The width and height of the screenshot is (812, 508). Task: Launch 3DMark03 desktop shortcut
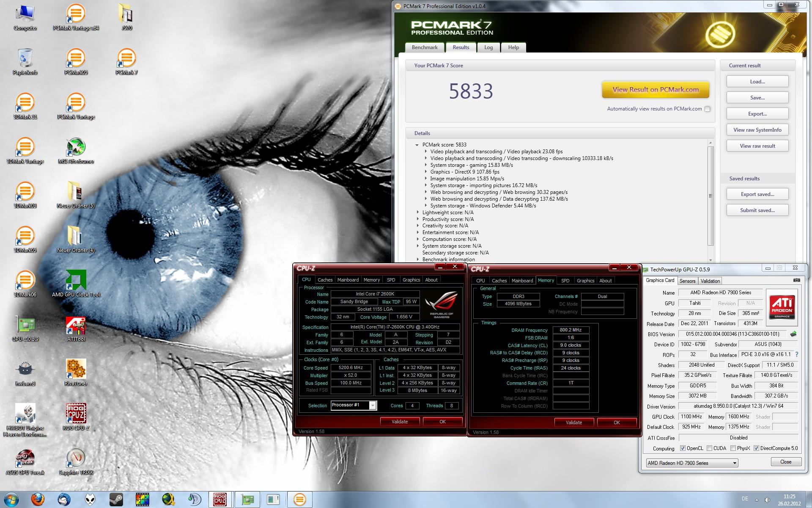click(x=25, y=196)
